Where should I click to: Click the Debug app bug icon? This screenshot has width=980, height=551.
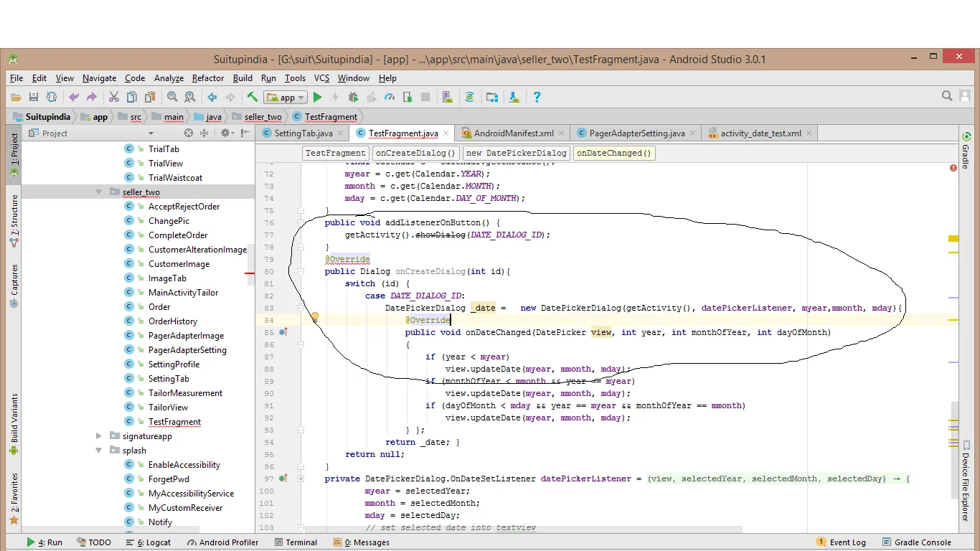(353, 97)
